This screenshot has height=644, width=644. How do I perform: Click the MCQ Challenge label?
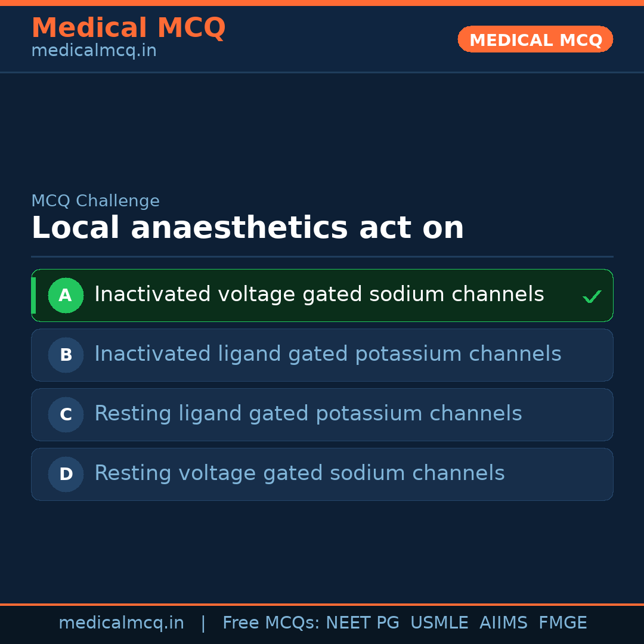point(95,202)
